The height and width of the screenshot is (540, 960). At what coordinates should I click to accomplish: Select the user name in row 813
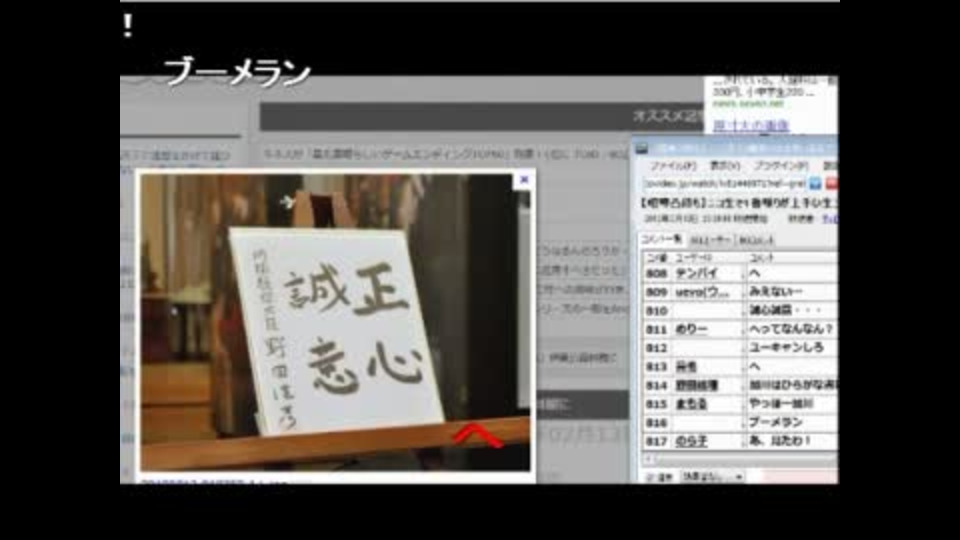(x=686, y=367)
